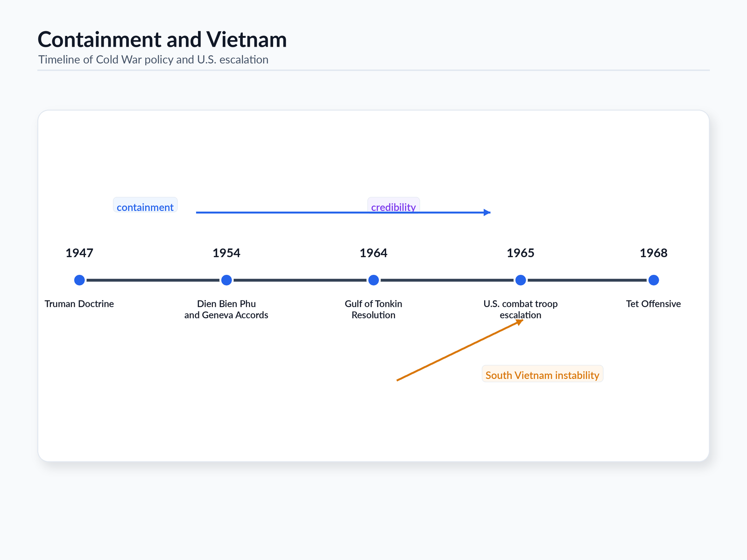Select the 1954 timeline dot
747x560 pixels.
pyautogui.click(x=226, y=280)
